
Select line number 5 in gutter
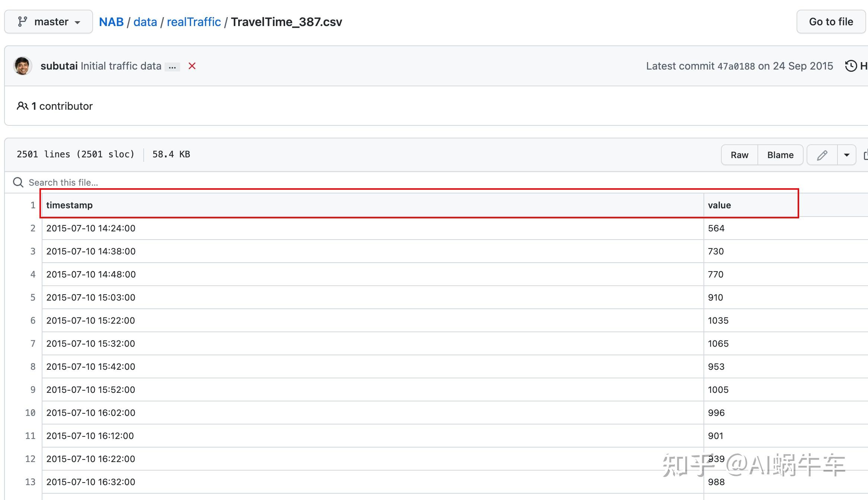coord(33,297)
